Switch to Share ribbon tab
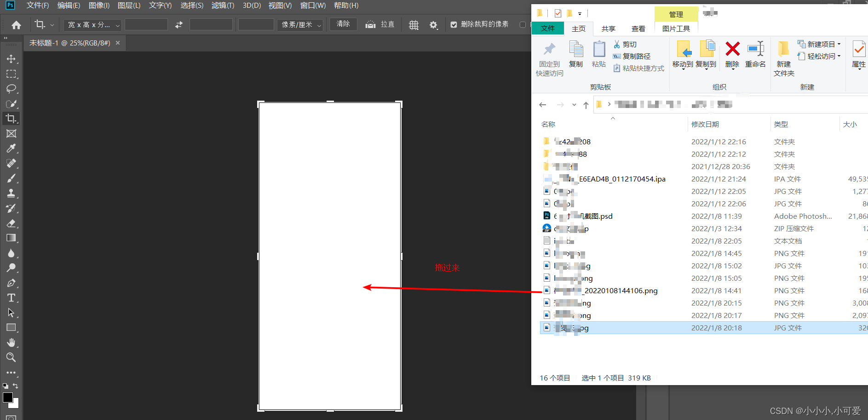 [x=609, y=28]
